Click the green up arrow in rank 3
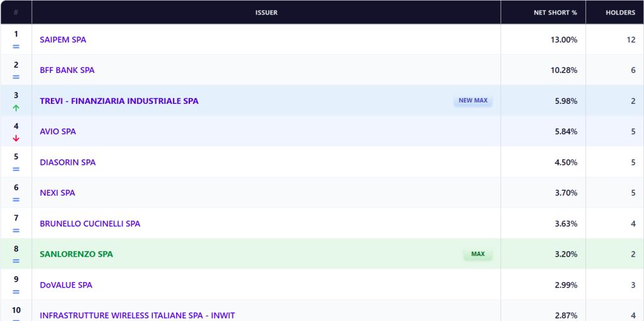This screenshot has width=644, height=321. 16,108
